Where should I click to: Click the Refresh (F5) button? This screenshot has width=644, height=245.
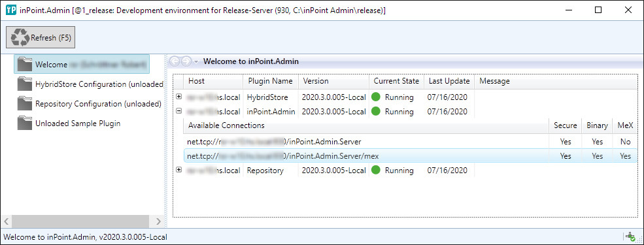coord(41,37)
